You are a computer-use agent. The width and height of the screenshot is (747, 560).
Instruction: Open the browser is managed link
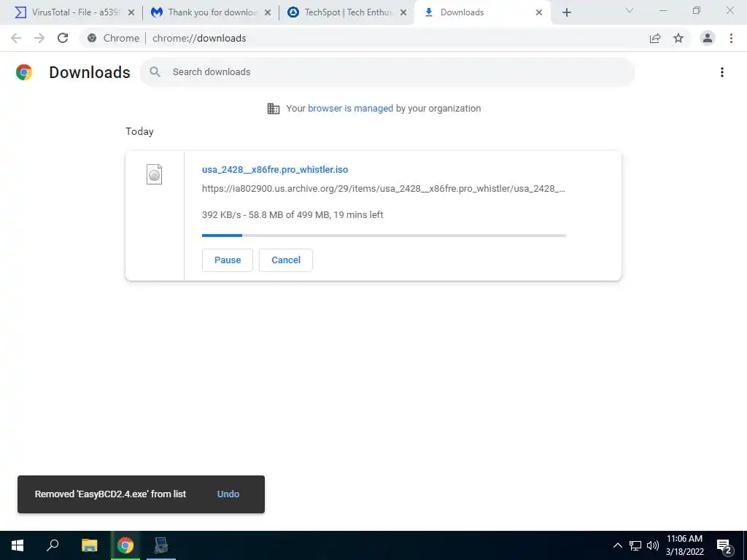tap(350, 109)
